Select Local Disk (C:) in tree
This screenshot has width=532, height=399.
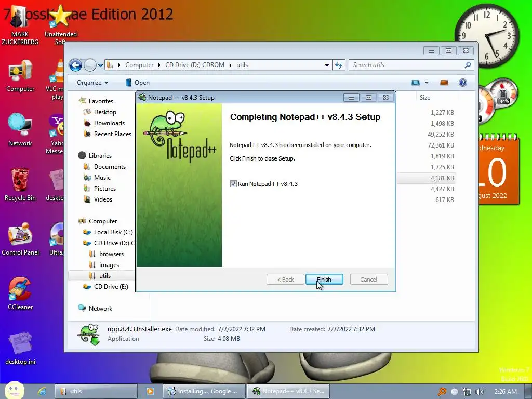coord(113,232)
